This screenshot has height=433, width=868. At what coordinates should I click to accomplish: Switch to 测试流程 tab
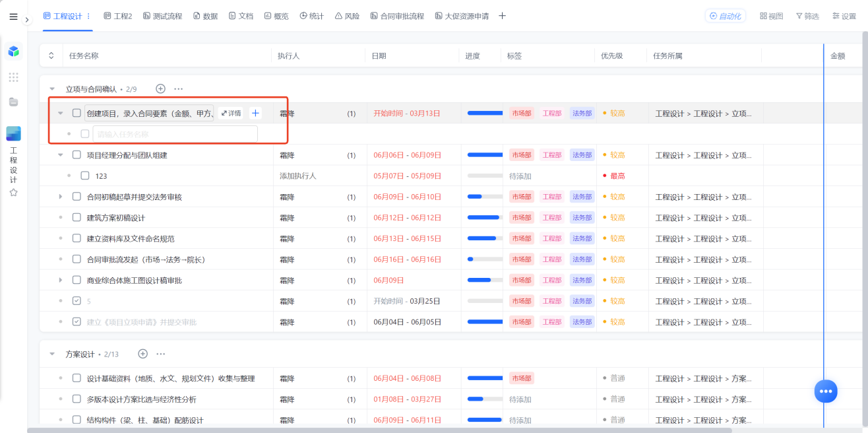162,16
